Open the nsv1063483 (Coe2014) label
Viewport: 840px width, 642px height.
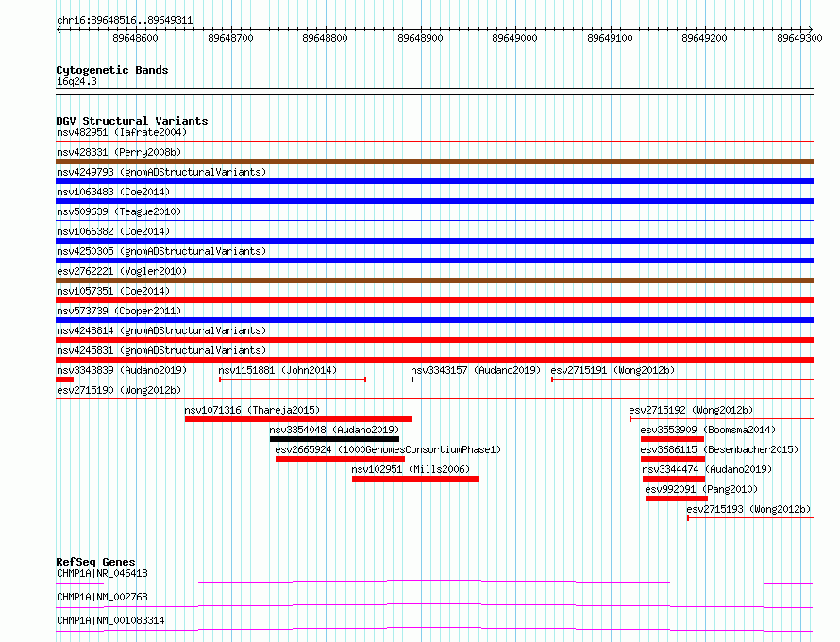pos(113,192)
